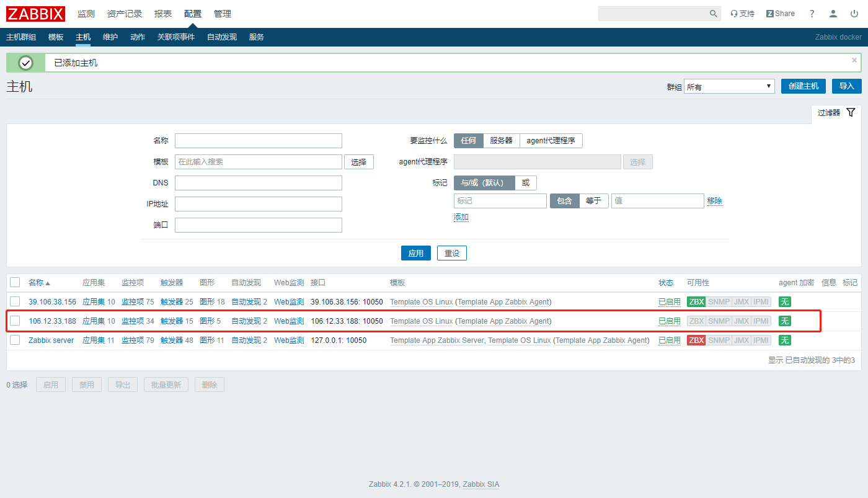Go to 自动发现 submenu
The height and width of the screenshot is (498, 868).
[222, 37]
